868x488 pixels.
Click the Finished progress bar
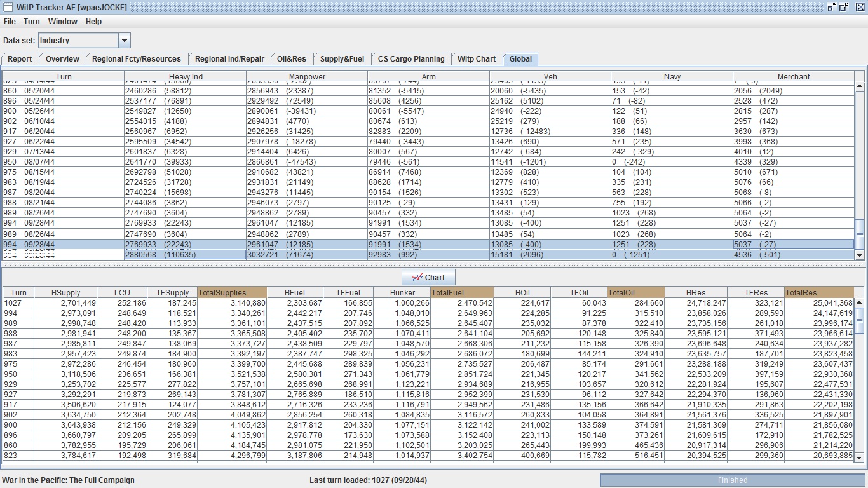(733, 480)
